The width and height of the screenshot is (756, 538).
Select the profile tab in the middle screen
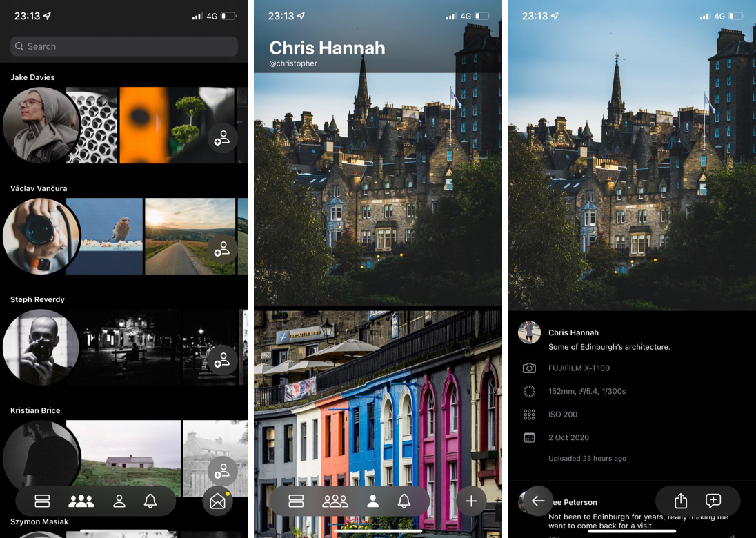coord(372,501)
